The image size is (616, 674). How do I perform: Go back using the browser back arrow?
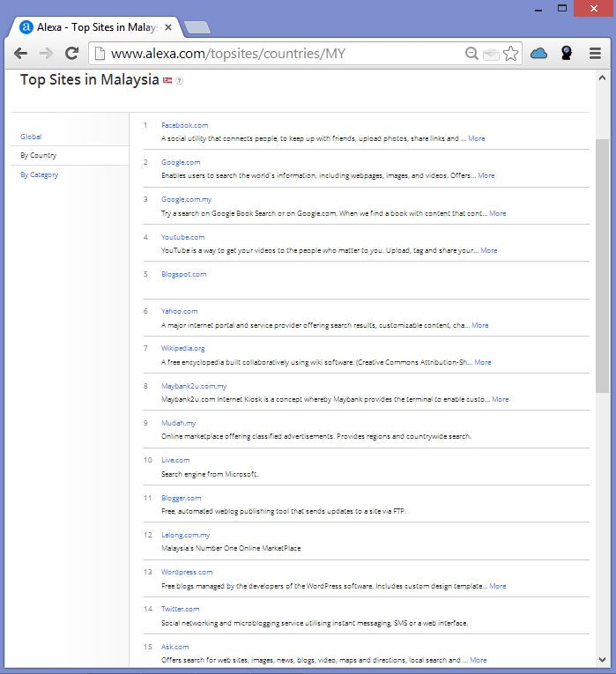point(20,53)
